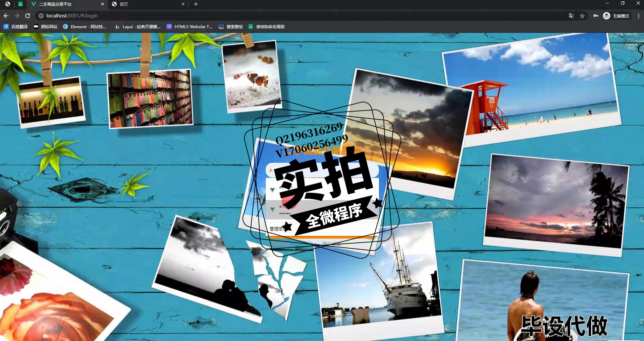Click the 用户注册 link

[331, 244]
